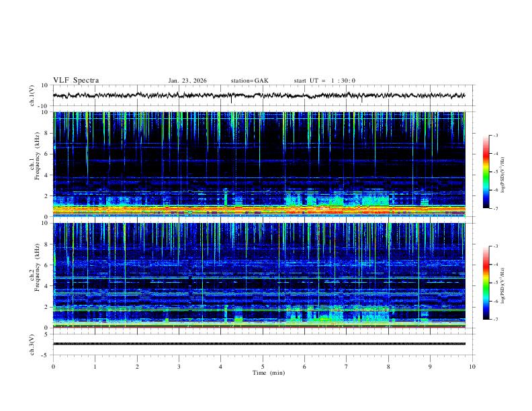
Task: Click tick label "1" on the Time axis
Action: (x=95, y=367)
